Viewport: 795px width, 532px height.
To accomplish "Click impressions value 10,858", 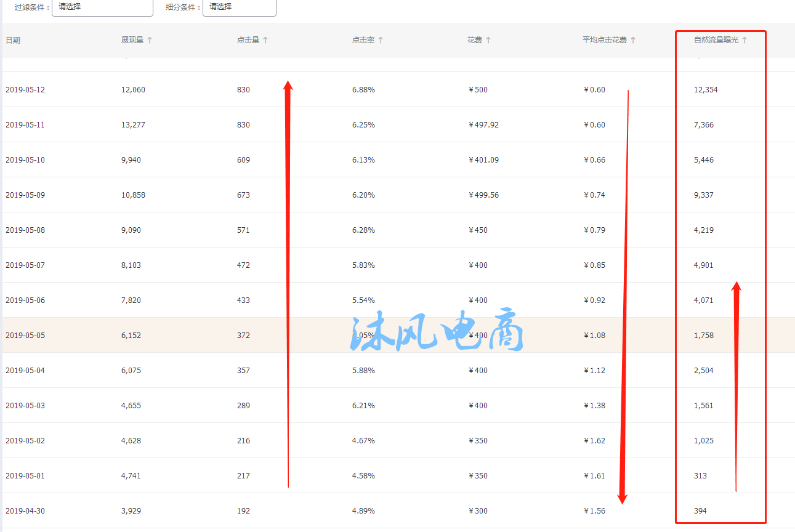I will tap(133, 195).
